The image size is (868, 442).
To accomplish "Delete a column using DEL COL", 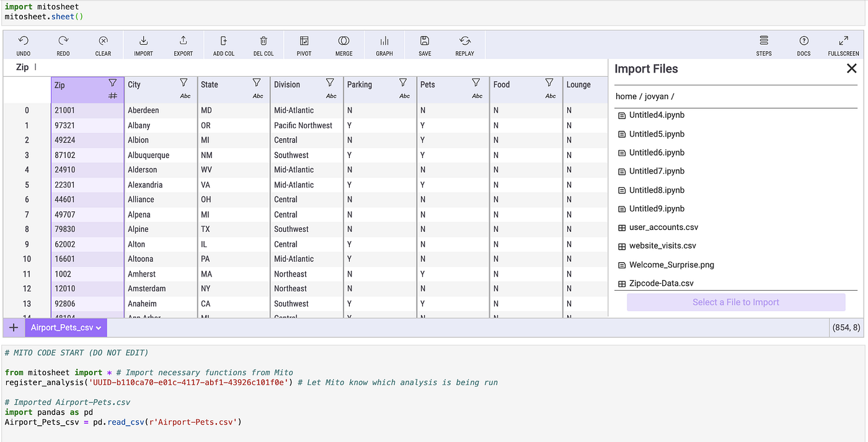I will pyautogui.click(x=263, y=44).
